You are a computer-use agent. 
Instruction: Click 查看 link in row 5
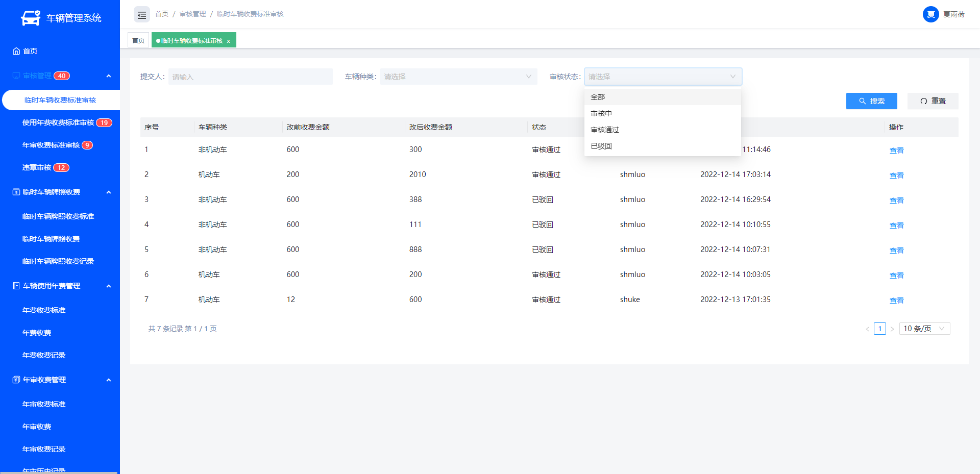(x=896, y=251)
